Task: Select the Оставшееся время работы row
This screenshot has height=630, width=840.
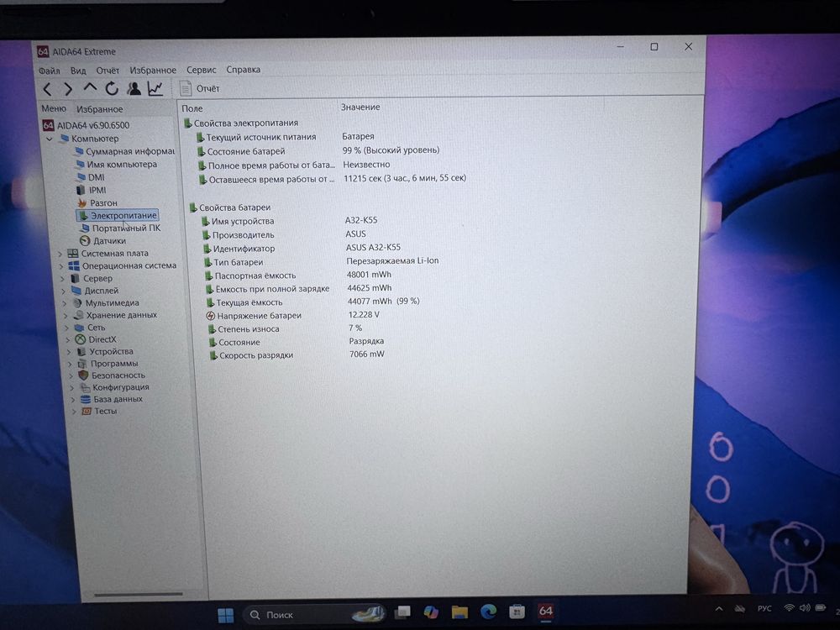Action: coord(332,179)
